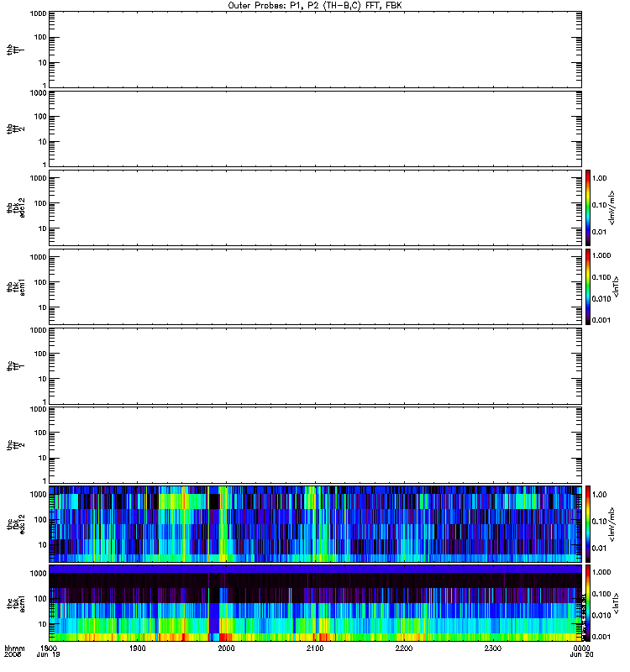Click the thc fbk scm1 spectrogram panel

316,603
